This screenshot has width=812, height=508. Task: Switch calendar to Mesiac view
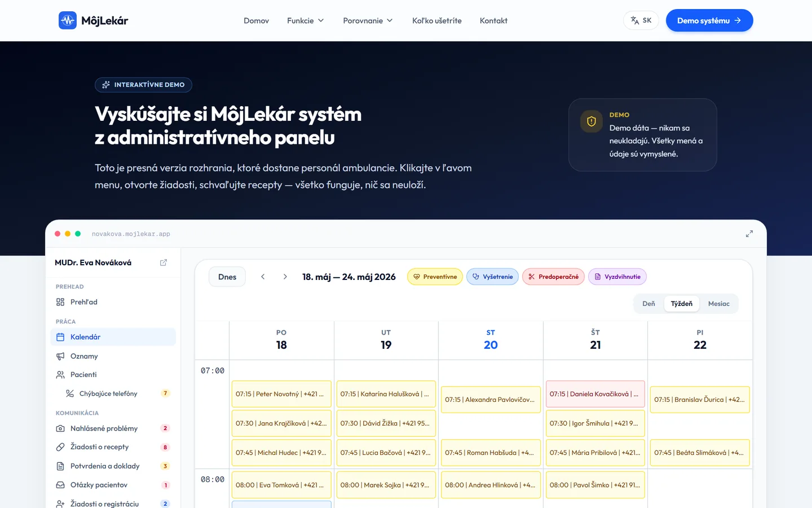[x=719, y=304]
